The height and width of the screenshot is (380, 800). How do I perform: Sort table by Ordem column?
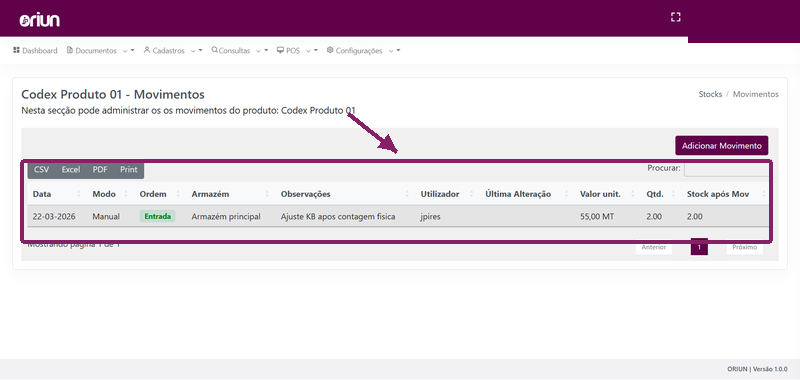[x=160, y=194]
